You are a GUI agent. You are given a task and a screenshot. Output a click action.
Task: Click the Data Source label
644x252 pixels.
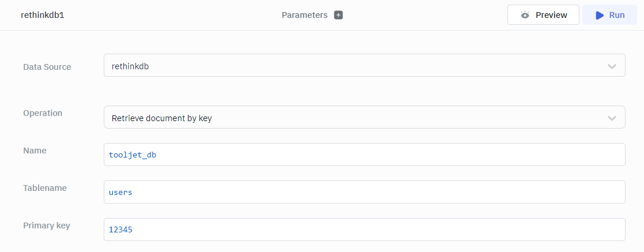coord(47,67)
